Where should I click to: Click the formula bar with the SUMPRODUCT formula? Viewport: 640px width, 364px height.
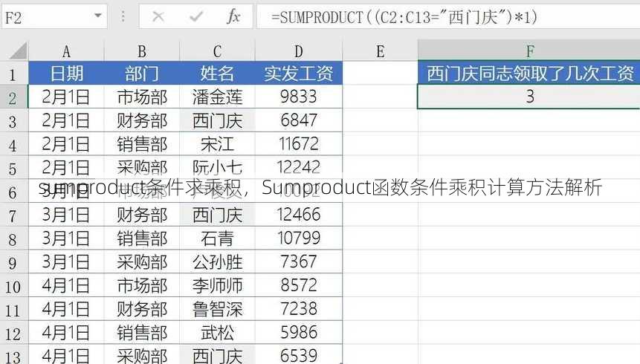point(448,17)
